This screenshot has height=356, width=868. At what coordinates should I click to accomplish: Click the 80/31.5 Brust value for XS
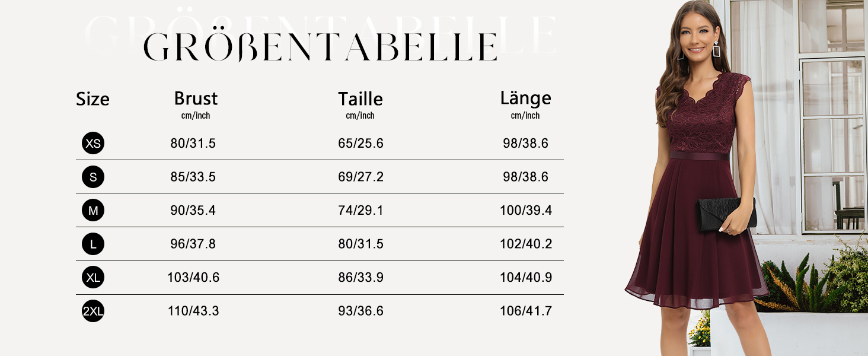click(x=193, y=143)
